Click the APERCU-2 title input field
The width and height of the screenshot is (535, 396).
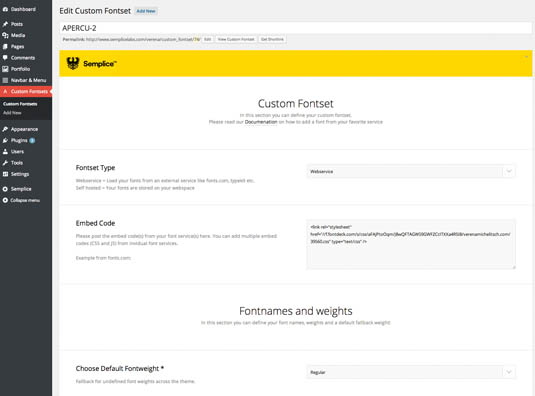(x=295, y=28)
